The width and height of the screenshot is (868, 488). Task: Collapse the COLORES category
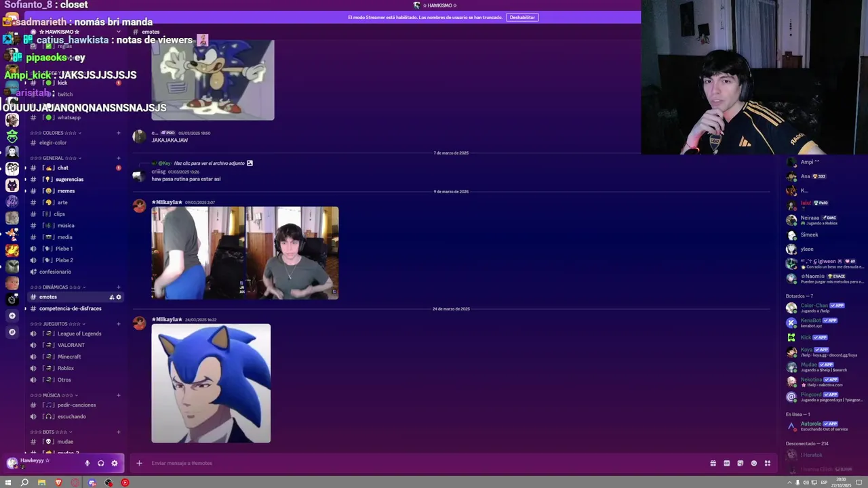pyautogui.click(x=56, y=133)
